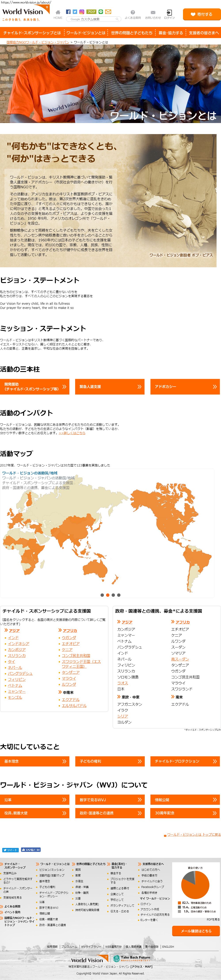Click the 南スーダン link
221x980 pixels.
click(x=180, y=659)
